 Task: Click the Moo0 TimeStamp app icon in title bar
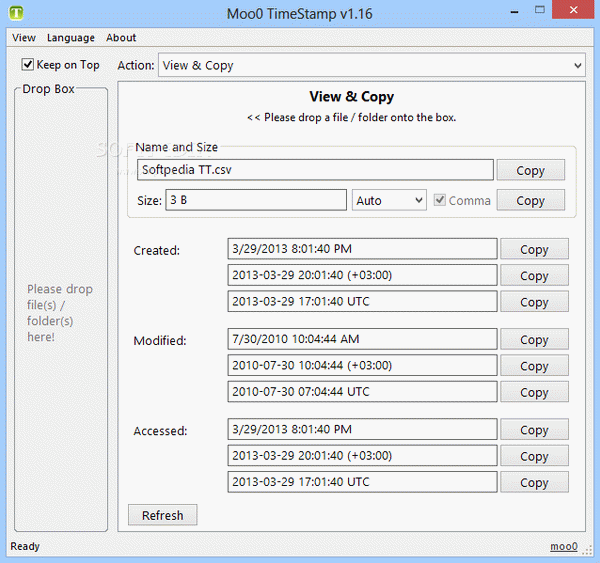16,12
